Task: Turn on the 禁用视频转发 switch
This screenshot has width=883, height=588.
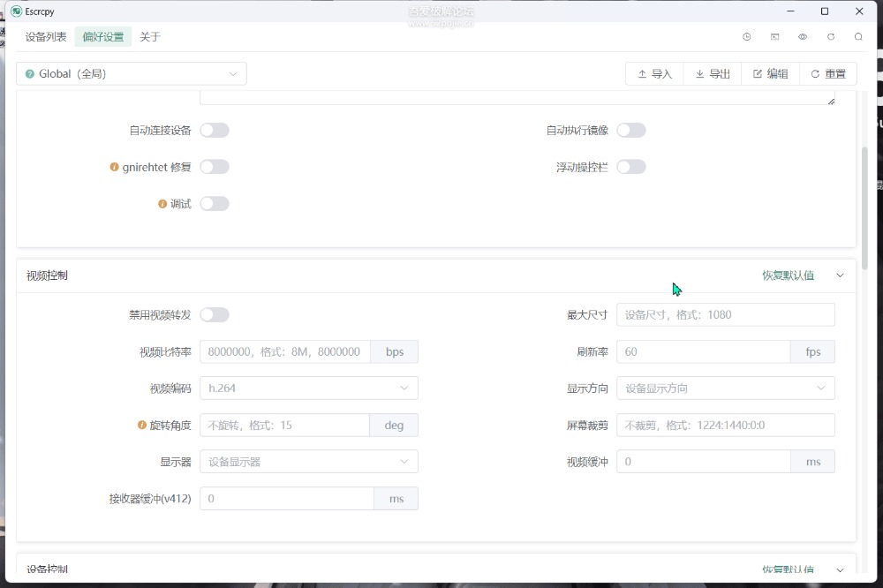Action: click(x=215, y=315)
